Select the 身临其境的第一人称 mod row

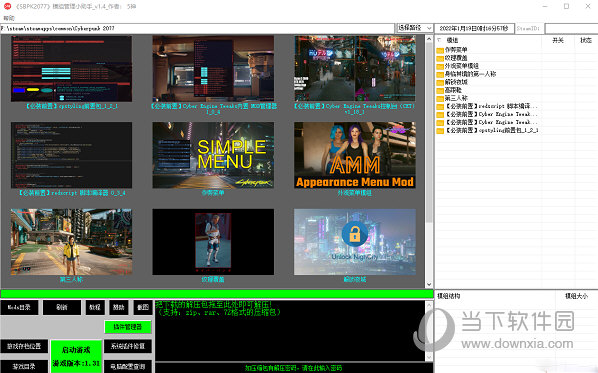(x=470, y=74)
